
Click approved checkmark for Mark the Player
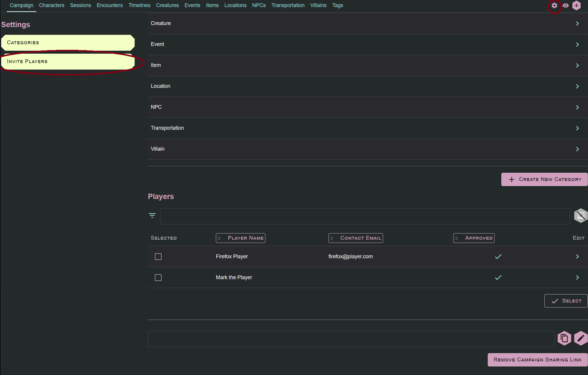(x=498, y=277)
